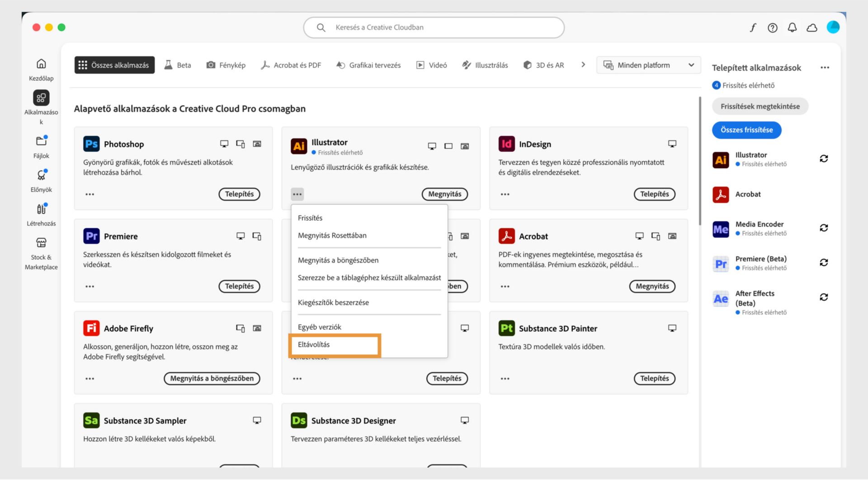
Task: Click the Adobe Firefly app icon
Action: click(91, 328)
